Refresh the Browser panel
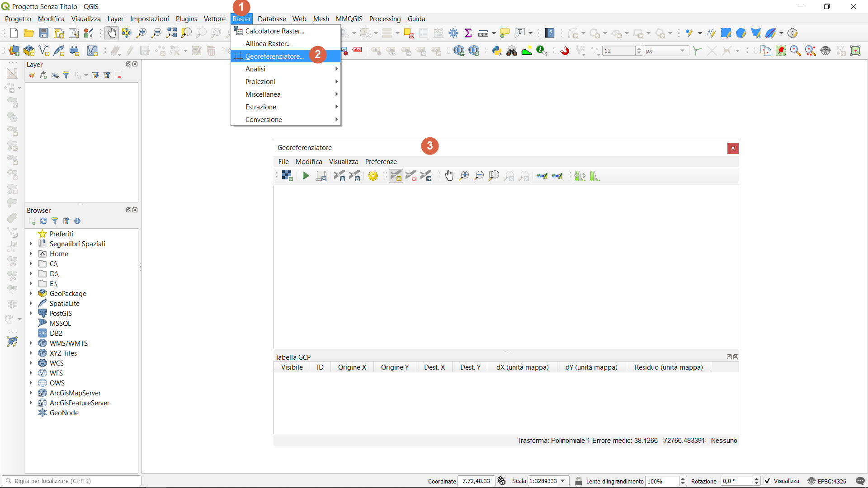 (x=43, y=221)
